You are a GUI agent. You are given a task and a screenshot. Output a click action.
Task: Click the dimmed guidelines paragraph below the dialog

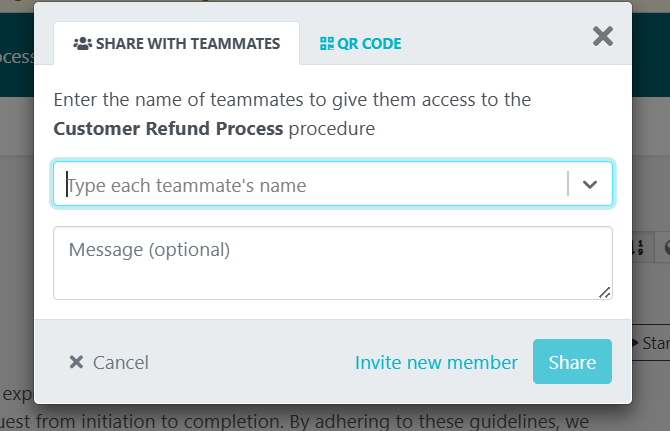[300, 422]
